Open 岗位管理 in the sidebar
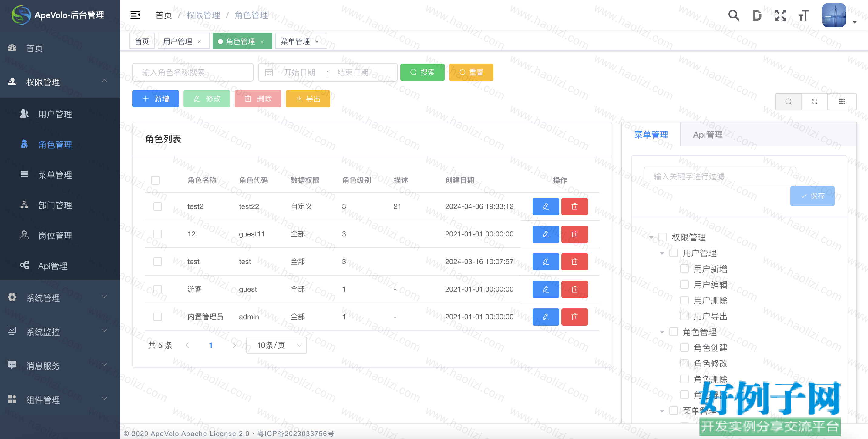Image resolution: width=868 pixels, height=439 pixels. click(x=60, y=235)
